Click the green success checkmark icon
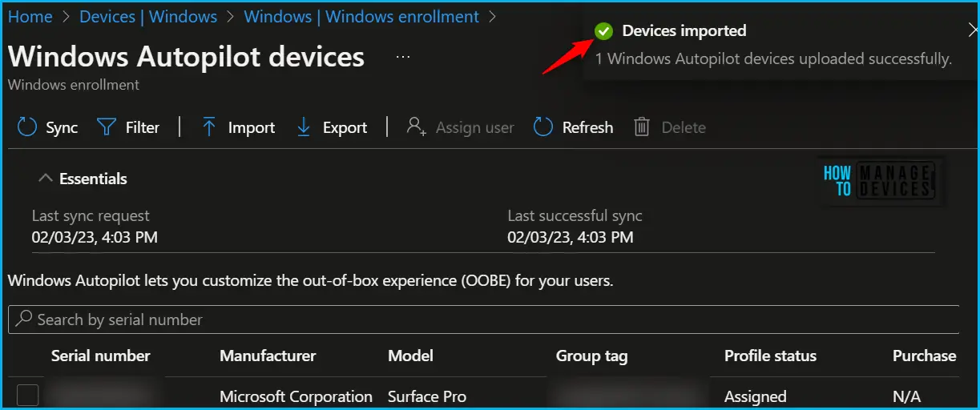Viewport: 980px width, 410px height. tap(603, 31)
